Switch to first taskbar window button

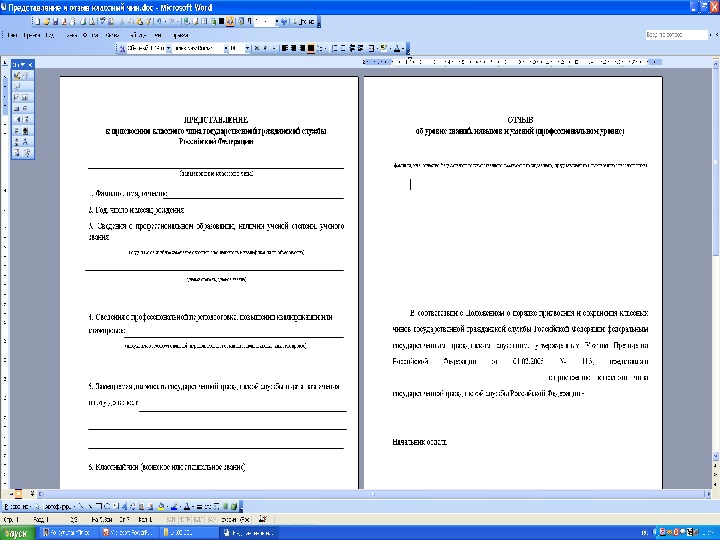pos(67,533)
